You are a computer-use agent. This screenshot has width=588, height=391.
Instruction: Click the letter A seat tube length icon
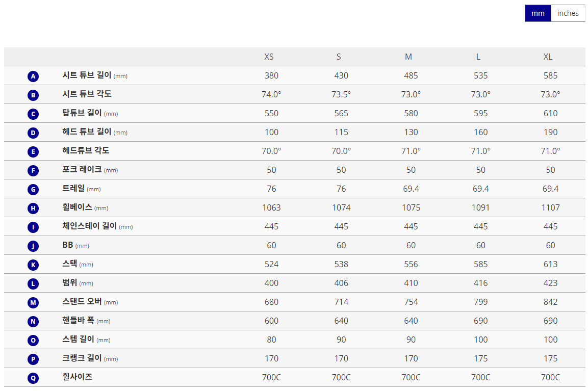33,76
